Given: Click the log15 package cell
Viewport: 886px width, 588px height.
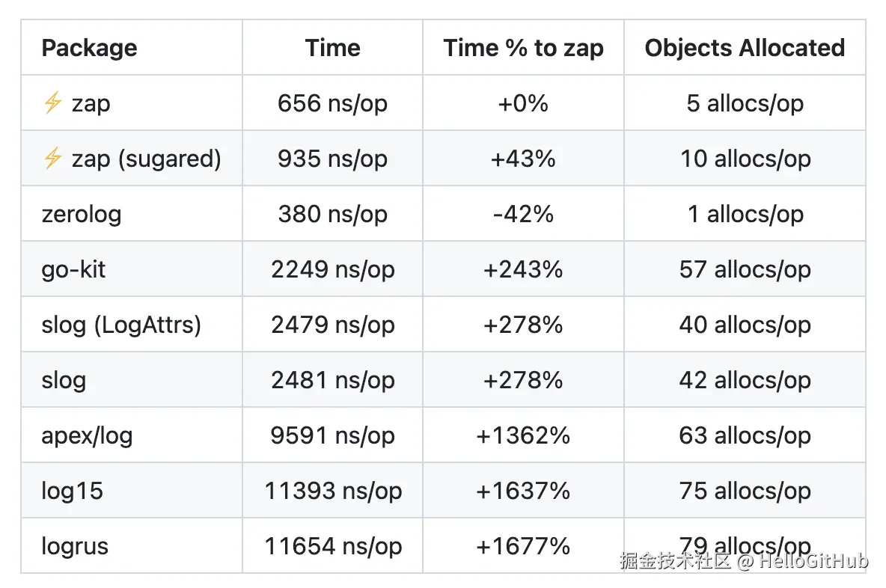Looking at the screenshot, I should [x=72, y=491].
